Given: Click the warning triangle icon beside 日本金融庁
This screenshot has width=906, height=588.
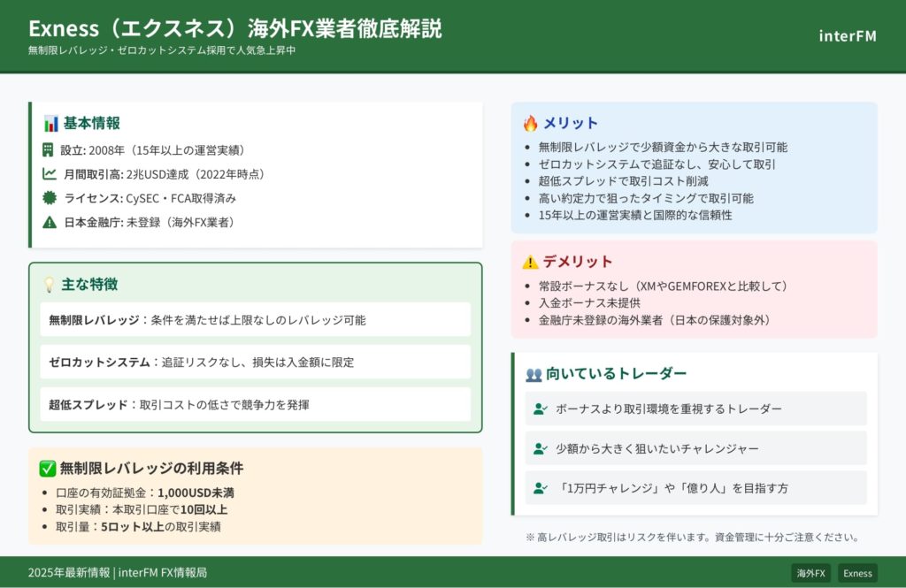Looking at the screenshot, I should coord(49,222).
